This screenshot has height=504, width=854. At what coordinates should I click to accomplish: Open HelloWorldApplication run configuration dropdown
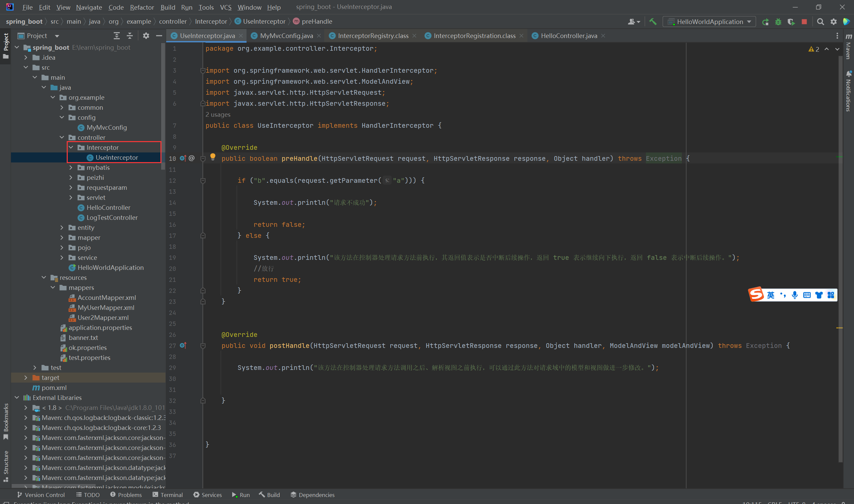[x=709, y=22]
